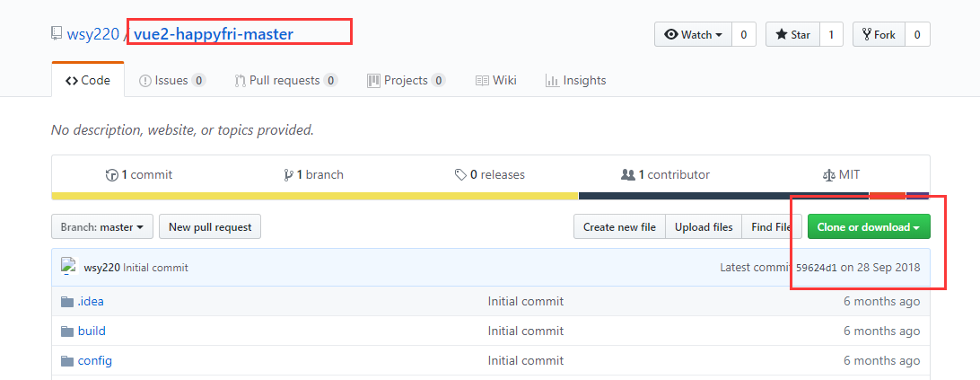View the 1 commit history
Image resolution: width=980 pixels, height=380 pixels.
click(x=139, y=174)
